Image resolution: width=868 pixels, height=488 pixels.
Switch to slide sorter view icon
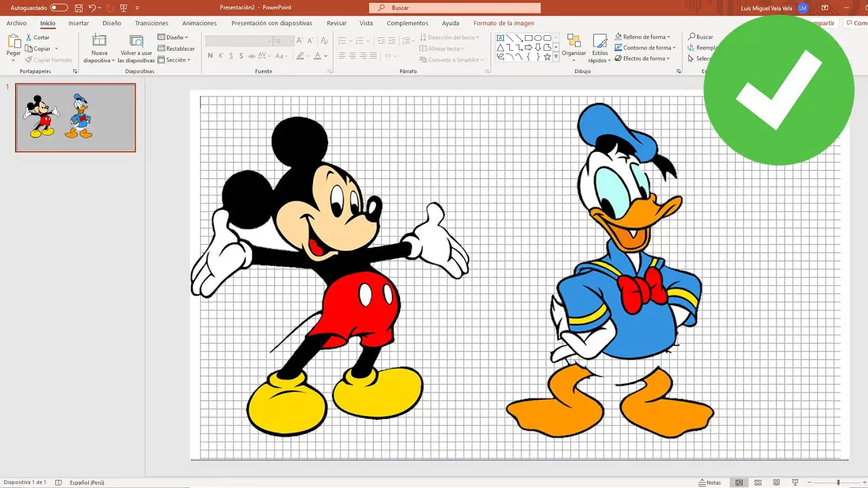tap(757, 483)
